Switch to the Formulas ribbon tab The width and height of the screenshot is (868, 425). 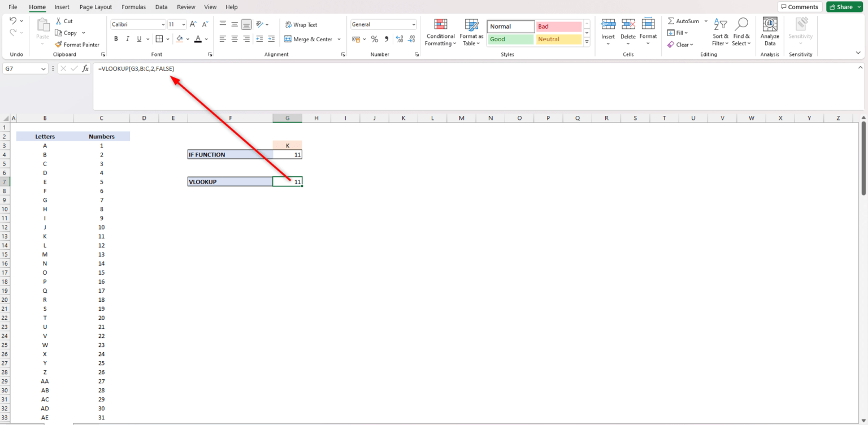click(133, 7)
